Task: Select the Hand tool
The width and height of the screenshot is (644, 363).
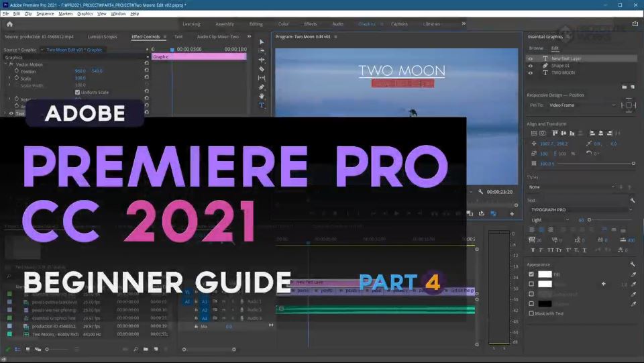Action: pyautogui.click(x=262, y=96)
